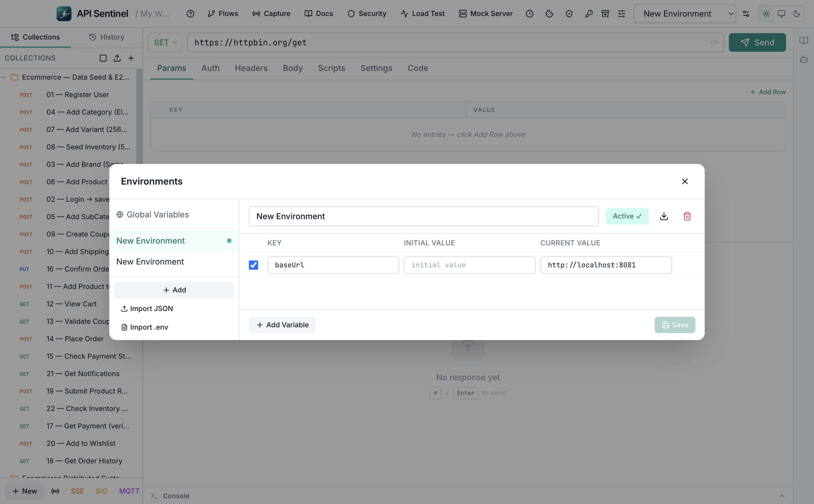Click the baseUrl key field
This screenshot has width=814, height=504.
click(x=333, y=265)
